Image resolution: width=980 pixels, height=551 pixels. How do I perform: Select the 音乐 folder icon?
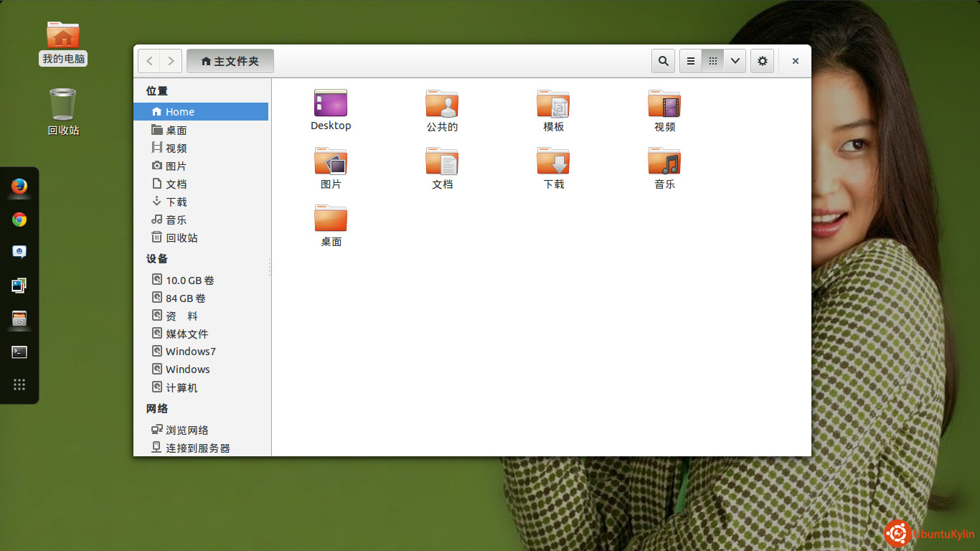[664, 168]
